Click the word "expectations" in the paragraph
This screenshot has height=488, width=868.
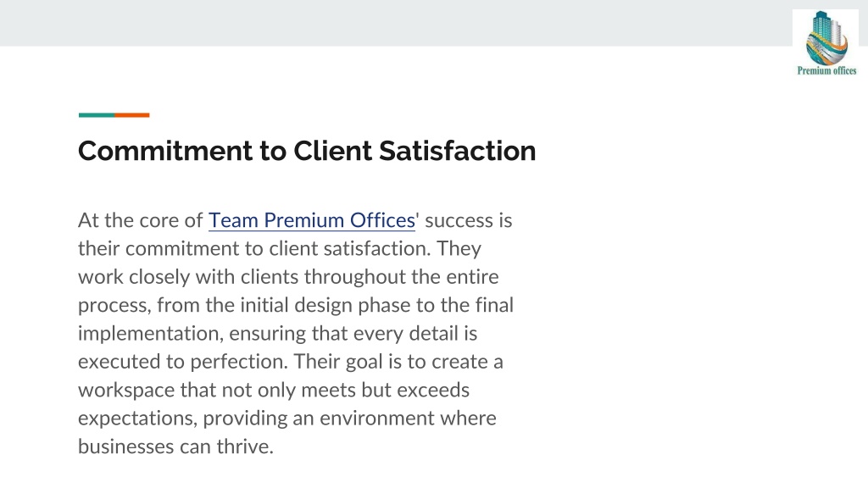136,419
